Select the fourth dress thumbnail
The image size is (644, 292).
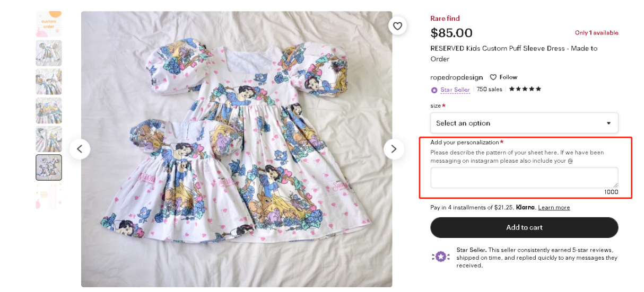[49, 110]
